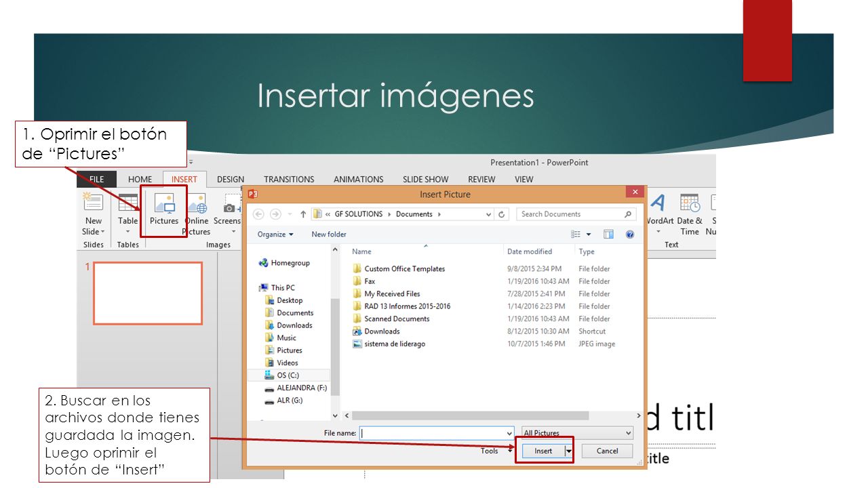Go back with the dialog's back arrow
868x488 pixels.
pyautogui.click(x=258, y=214)
